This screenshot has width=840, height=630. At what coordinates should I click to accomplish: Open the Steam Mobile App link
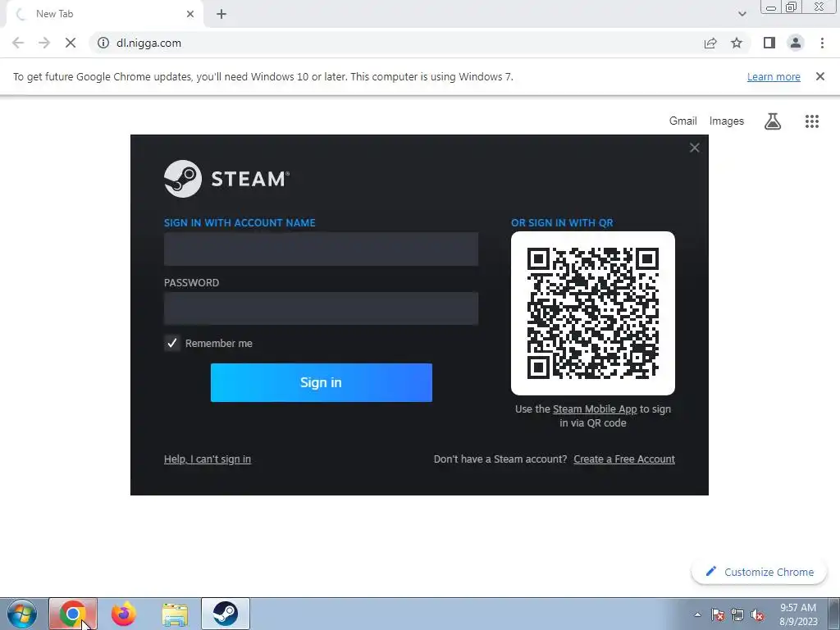pyautogui.click(x=595, y=409)
